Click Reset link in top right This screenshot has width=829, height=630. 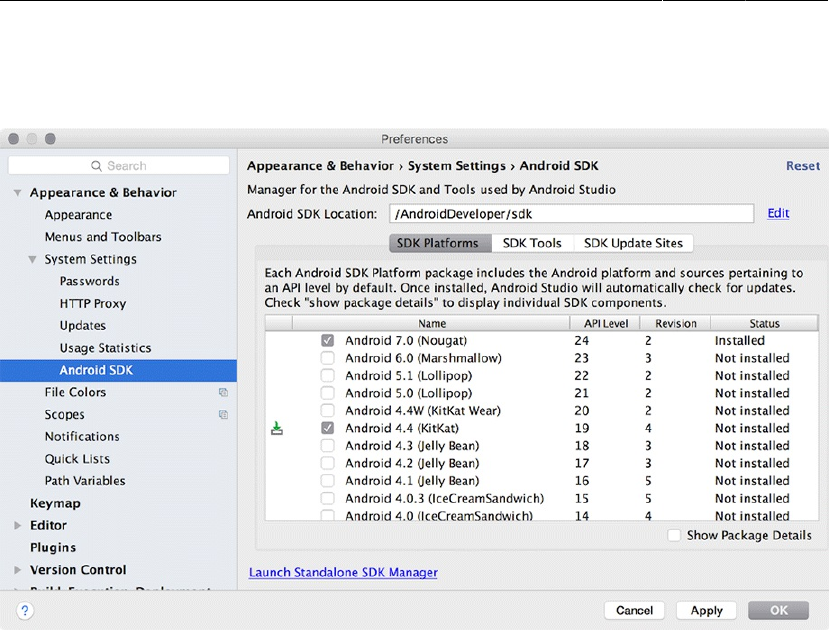coord(802,166)
